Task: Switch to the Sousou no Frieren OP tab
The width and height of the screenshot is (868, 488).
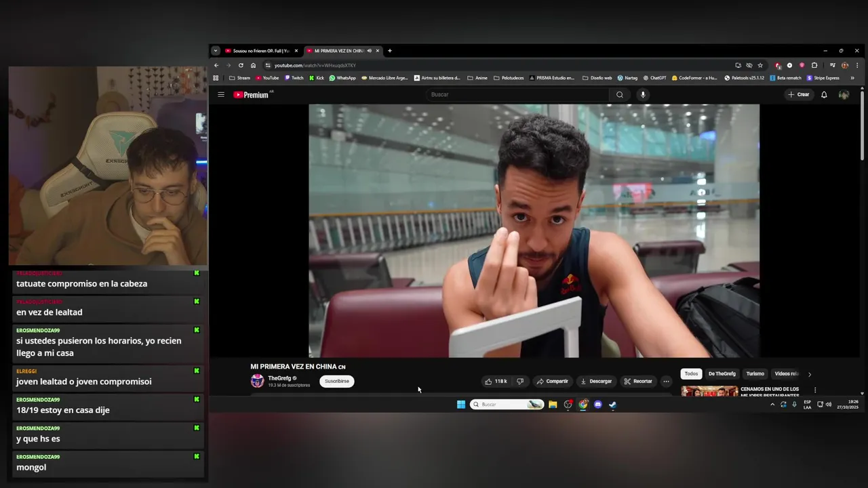Action: (262, 51)
